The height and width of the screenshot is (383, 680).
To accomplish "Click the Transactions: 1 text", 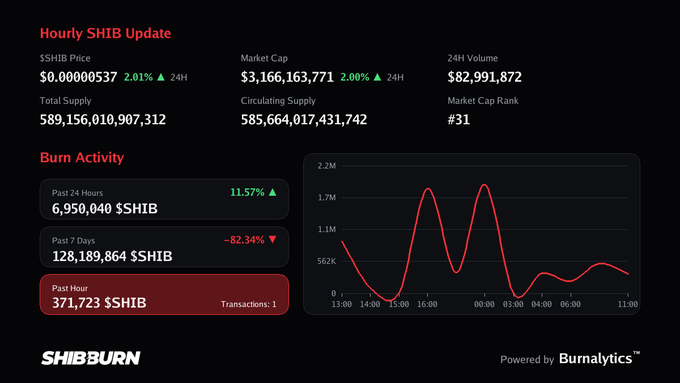I will pyautogui.click(x=248, y=304).
